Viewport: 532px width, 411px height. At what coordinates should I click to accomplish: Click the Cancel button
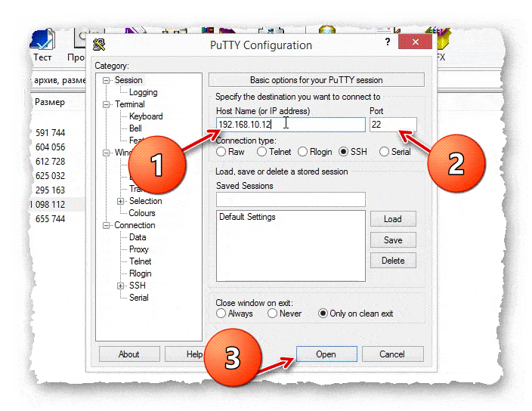click(x=392, y=354)
